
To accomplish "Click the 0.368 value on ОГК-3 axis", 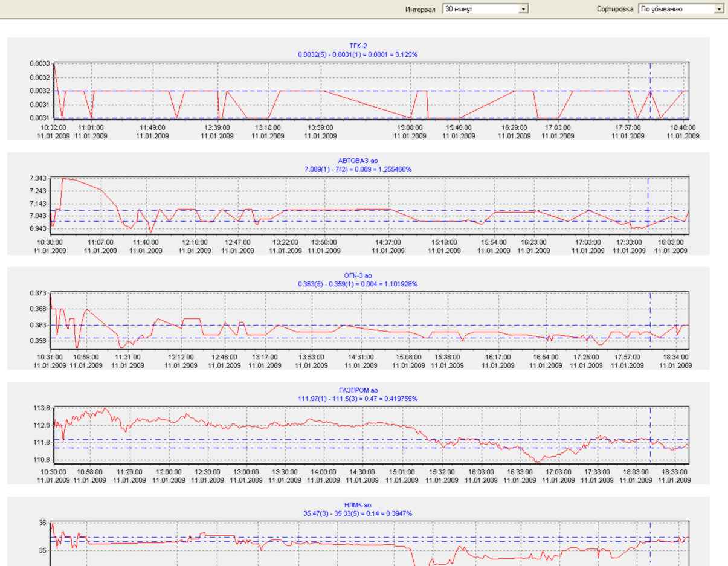I will tap(38, 309).
